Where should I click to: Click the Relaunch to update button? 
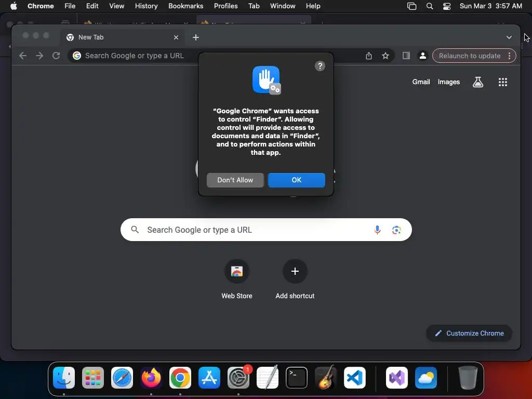(x=470, y=56)
